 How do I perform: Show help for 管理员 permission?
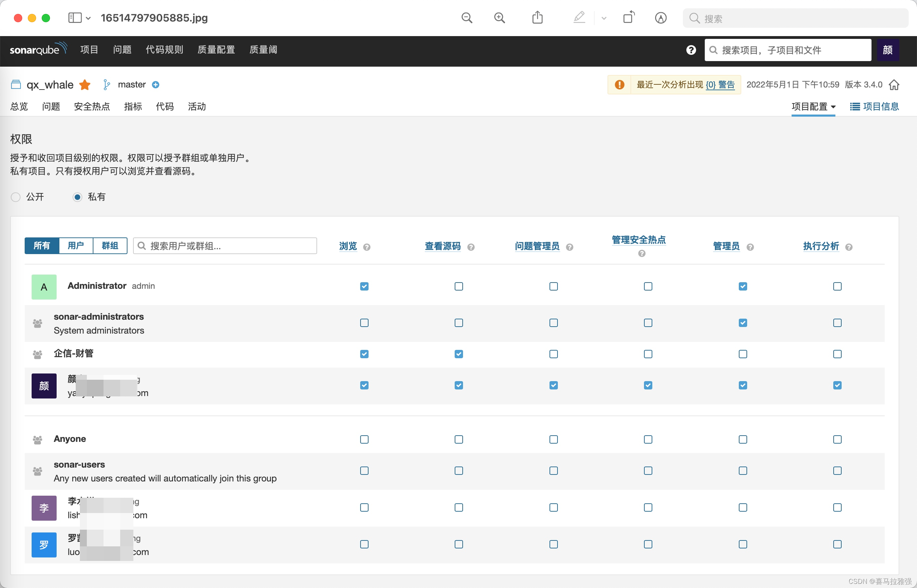coord(750,247)
